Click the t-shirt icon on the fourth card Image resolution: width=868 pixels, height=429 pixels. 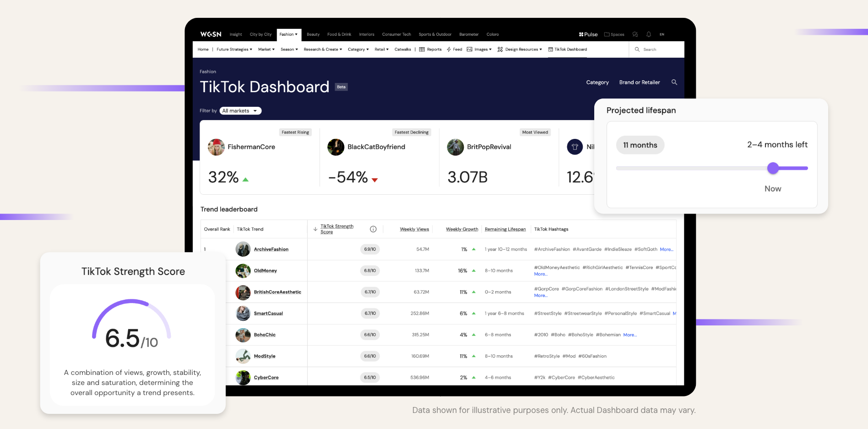coord(575,147)
